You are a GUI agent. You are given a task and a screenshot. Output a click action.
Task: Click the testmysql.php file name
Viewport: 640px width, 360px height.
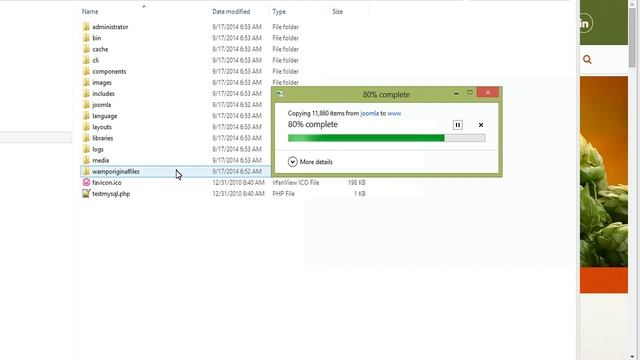pos(111,193)
